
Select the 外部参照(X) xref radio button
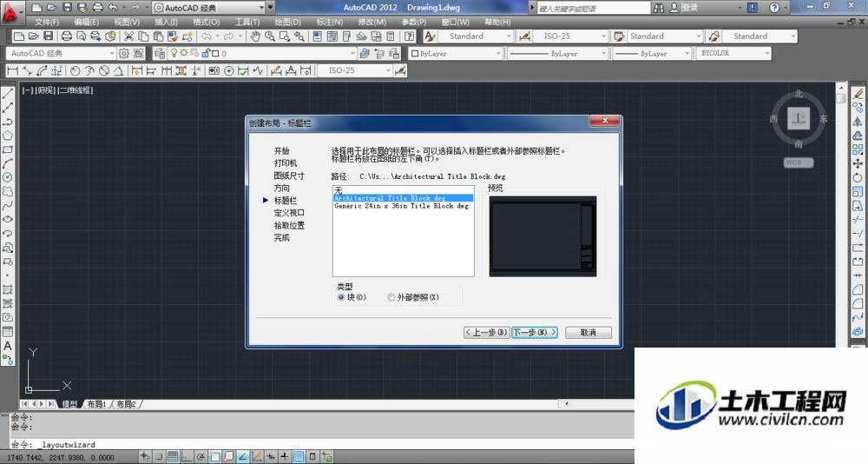(x=391, y=298)
